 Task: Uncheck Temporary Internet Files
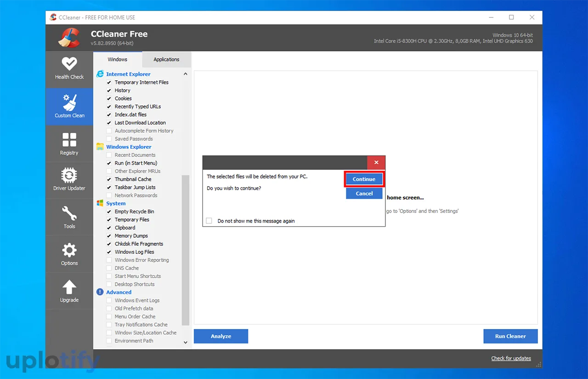click(109, 83)
